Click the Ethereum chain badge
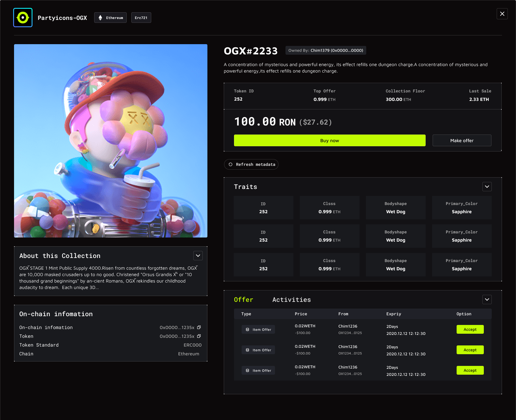516x420 pixels. (110, 18)
